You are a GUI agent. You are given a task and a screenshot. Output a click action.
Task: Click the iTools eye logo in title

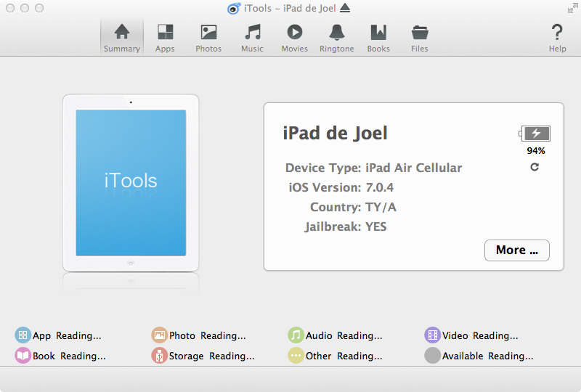(234, 8)
